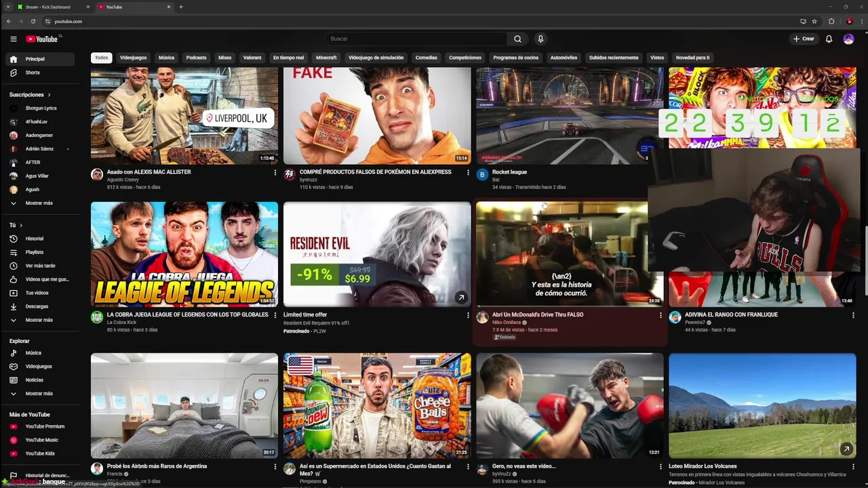Reload the page in browser
This screenshot has width=868, height=488.
click(33, 21)
